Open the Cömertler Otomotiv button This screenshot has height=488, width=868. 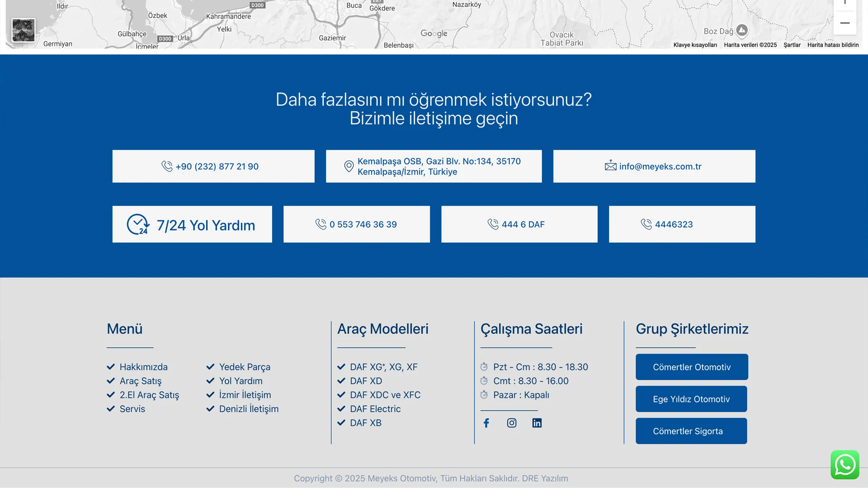(691, 367)
